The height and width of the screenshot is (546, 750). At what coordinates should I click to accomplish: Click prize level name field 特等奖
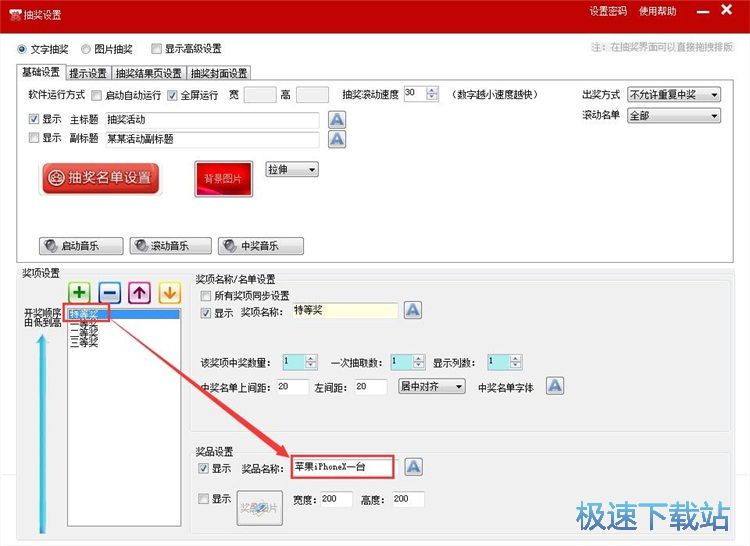pyautogui.click(x=344, y=311)
